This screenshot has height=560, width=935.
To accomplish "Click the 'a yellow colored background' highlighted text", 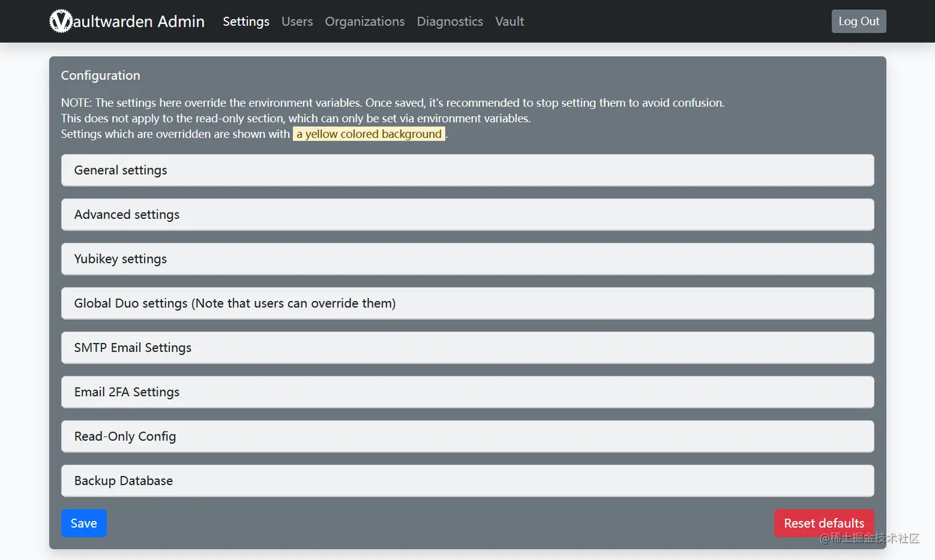I will pyautogui.click(x=369, y=134).
